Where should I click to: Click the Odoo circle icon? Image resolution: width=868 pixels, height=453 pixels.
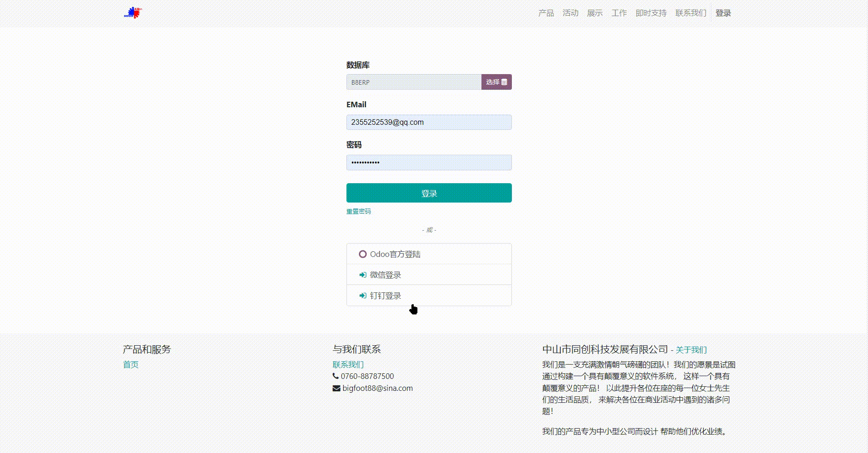(363, 254)
